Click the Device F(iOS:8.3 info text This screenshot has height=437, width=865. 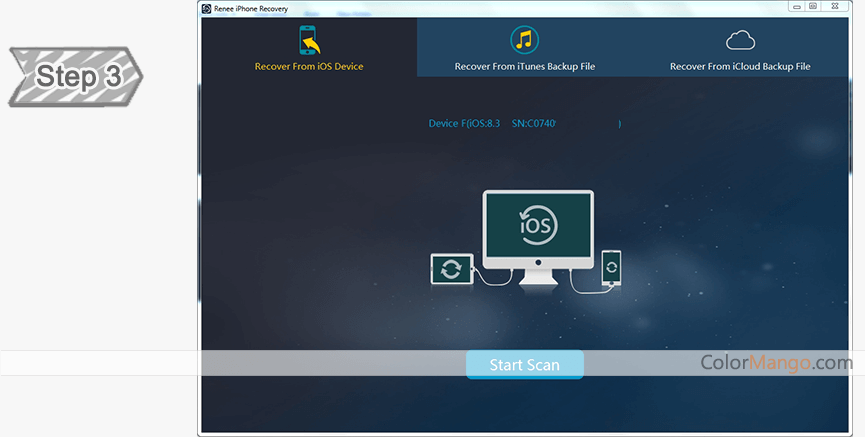(466, 124)
